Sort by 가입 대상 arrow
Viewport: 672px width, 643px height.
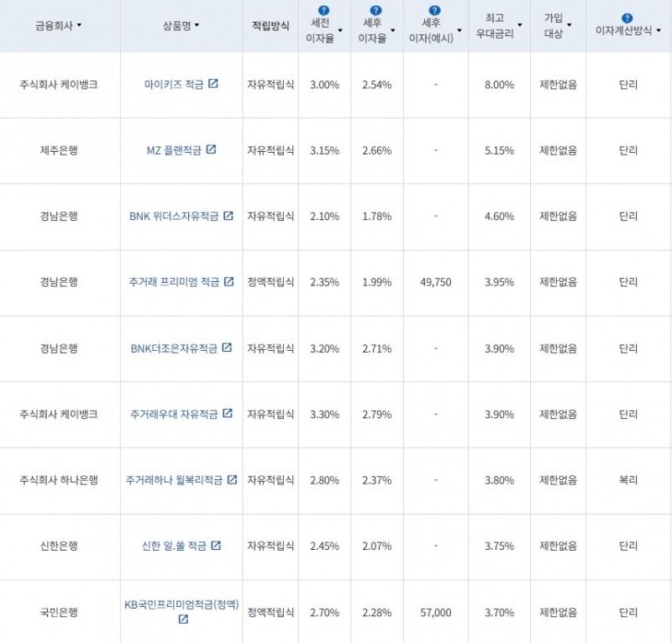click(570, 25)
